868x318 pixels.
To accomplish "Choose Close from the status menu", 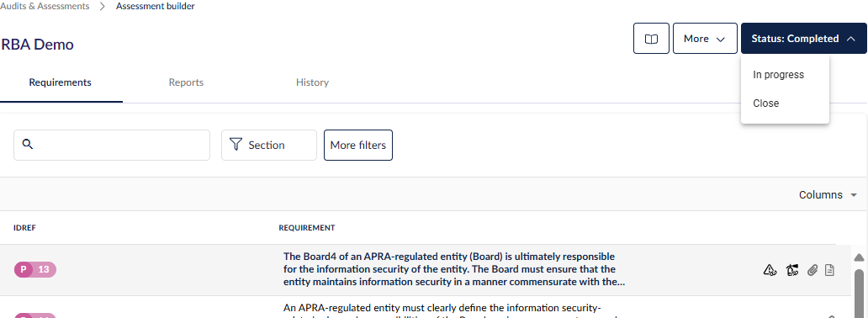I will [x=785, y=103].
